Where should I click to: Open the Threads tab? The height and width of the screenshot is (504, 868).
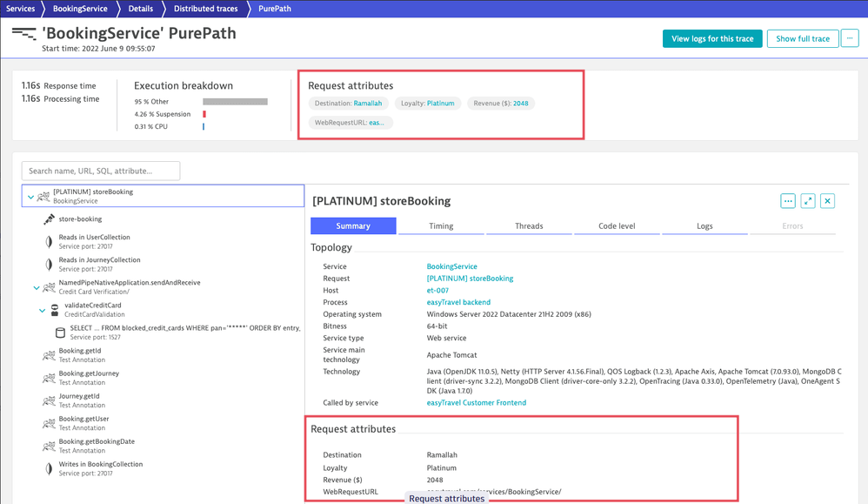[529, 226]
